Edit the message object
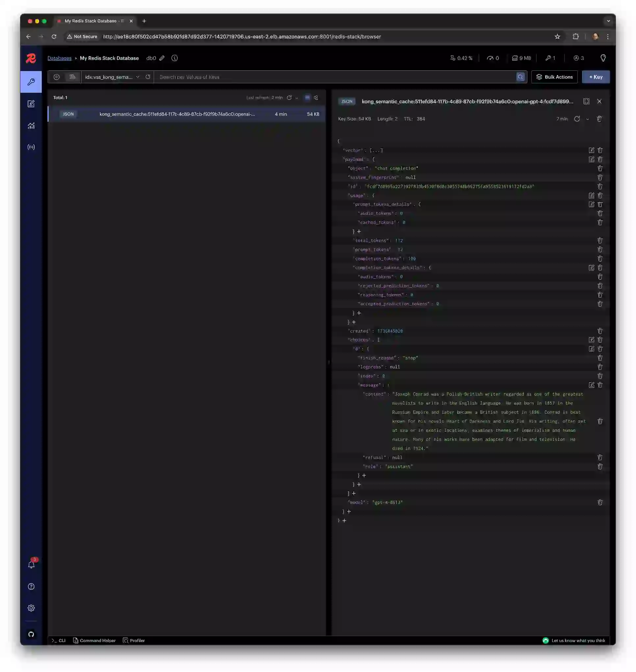Screen dimensions: 636x672 click(591, 385)
